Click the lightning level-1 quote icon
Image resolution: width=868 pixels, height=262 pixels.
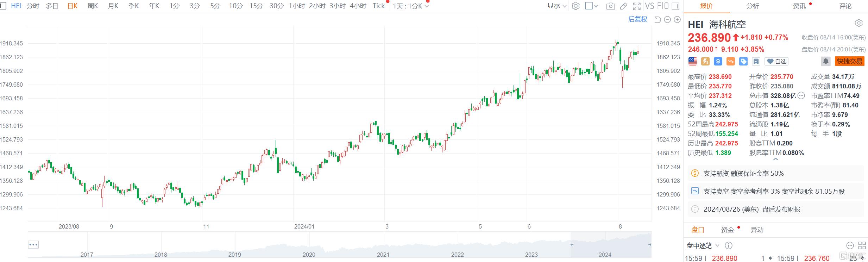pyautogui.click(x=705, y=61)
